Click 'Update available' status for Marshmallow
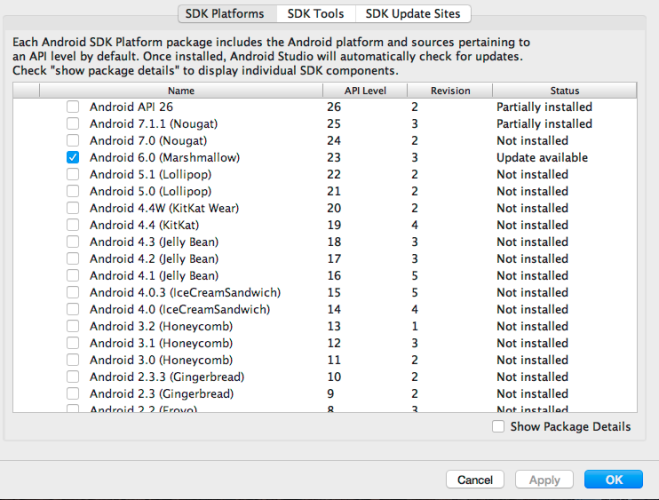 pos(542,157)
